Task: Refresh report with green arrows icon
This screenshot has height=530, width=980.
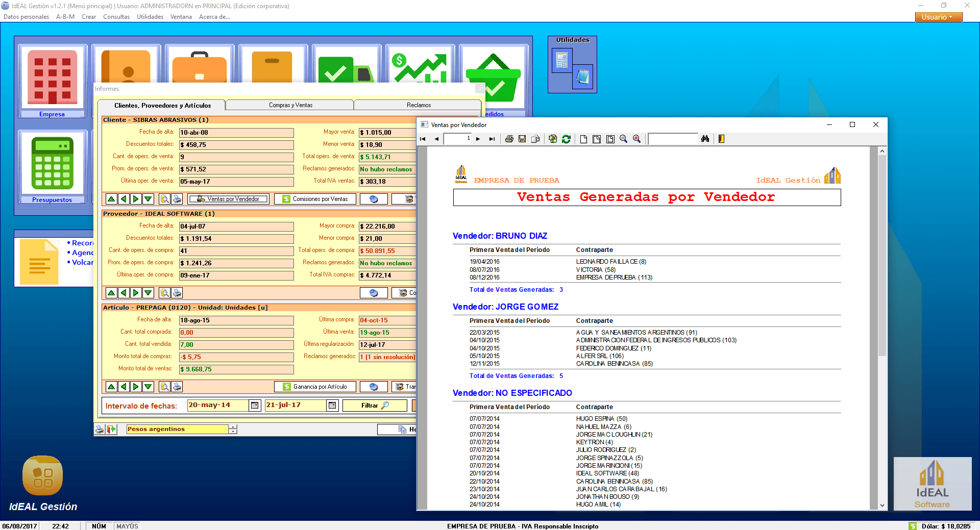Action: [566, 139]
